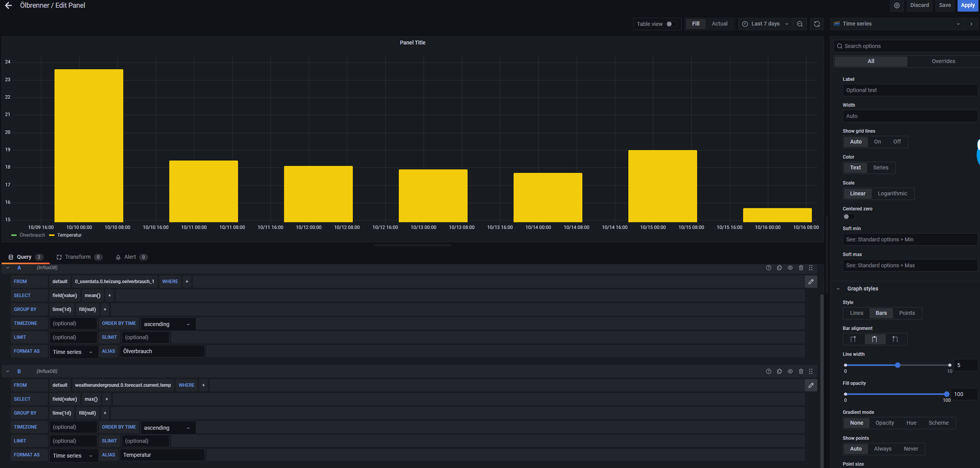980x468 pixels.
Task: Refresh the panel with refresh icon
Action: coord(817,24)
